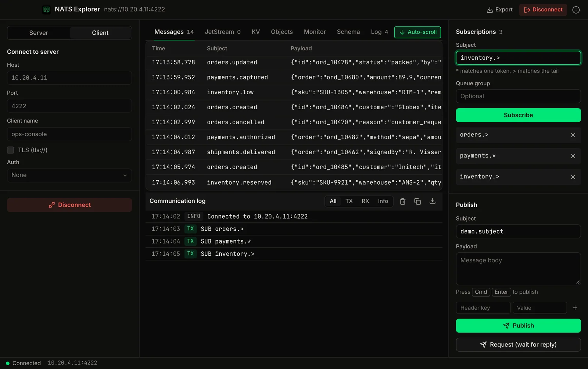Filter the communication log to TX
This screenshot has width=588, height=369.
coord(349,201)
